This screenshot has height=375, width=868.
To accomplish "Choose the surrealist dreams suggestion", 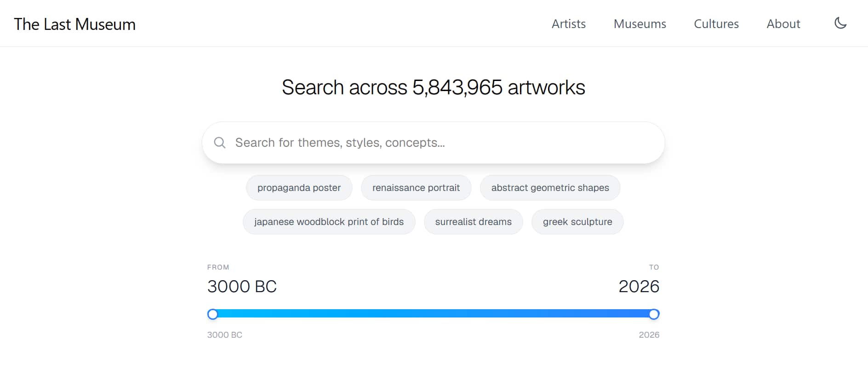I will (x=474, y=222).
